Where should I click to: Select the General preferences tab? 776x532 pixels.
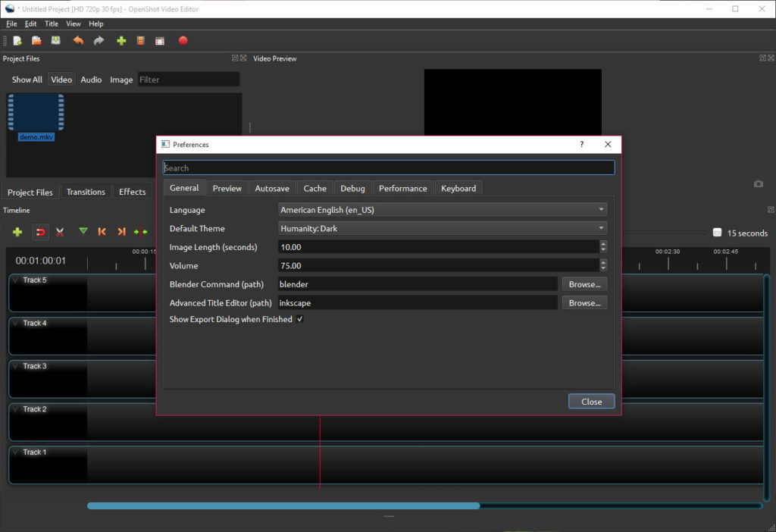pos(184,188)
